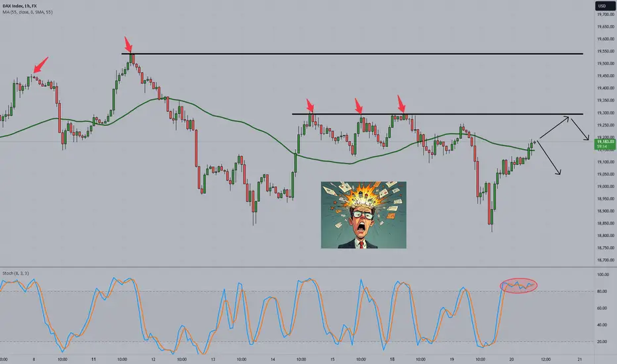
Task: Select the red arrow above day 15 10:00 peak
Action: (358, 107)
